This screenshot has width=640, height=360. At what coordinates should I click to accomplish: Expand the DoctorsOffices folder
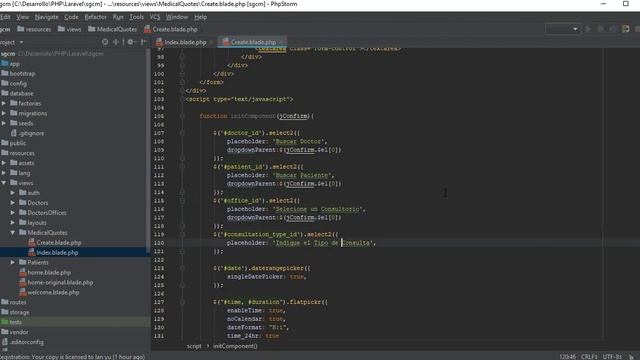pyautogui.click(x=13, y=213)
